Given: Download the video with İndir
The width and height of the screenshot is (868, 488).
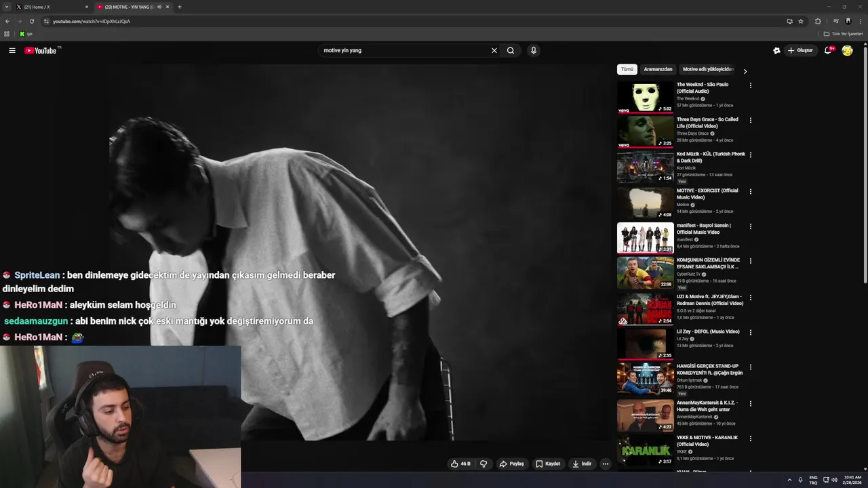Looking at the screenshot, I should 582,464.
